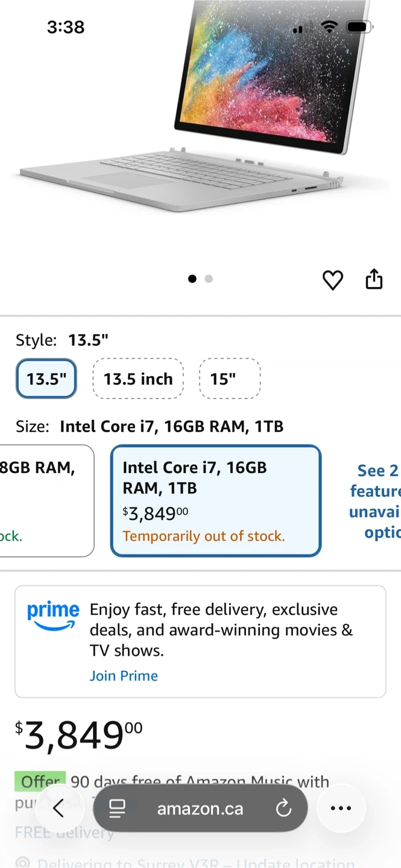Screen dimensions: 401x868
Task: Tap the page options icon beside amazon.ca
Action: 117,808
